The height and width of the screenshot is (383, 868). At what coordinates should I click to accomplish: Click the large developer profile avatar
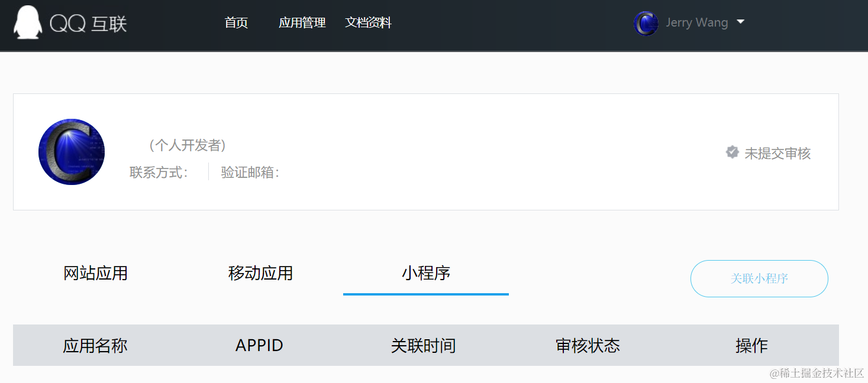click(x=72, y=152)
